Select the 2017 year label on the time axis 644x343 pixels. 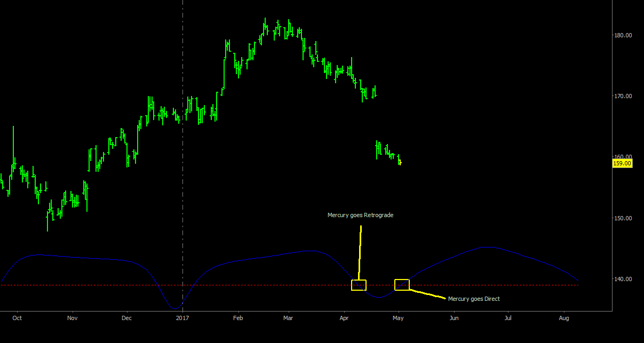click(182, 318)
